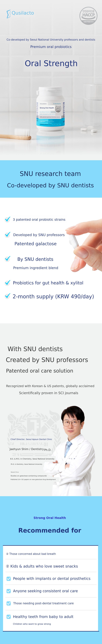Screen dimensions: 102x644
Task: Click checkmark beside 3 patented probiotic strains
Action: coord(7,219)
